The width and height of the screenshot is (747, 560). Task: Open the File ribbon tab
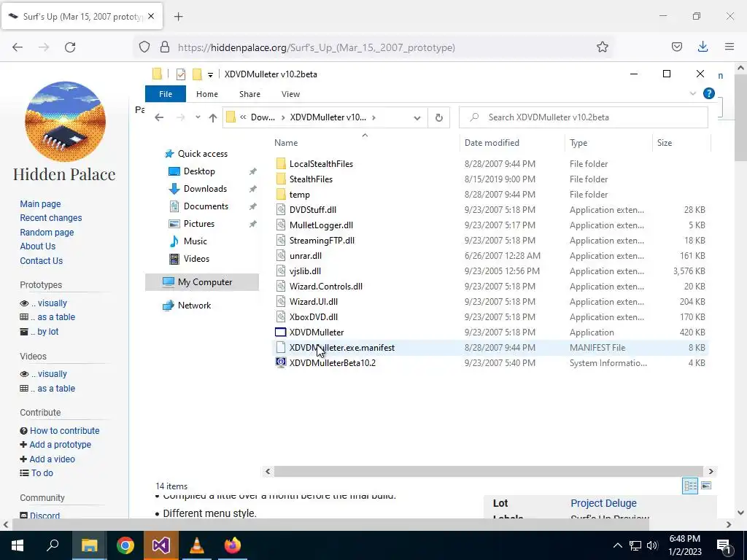[166, 94]
